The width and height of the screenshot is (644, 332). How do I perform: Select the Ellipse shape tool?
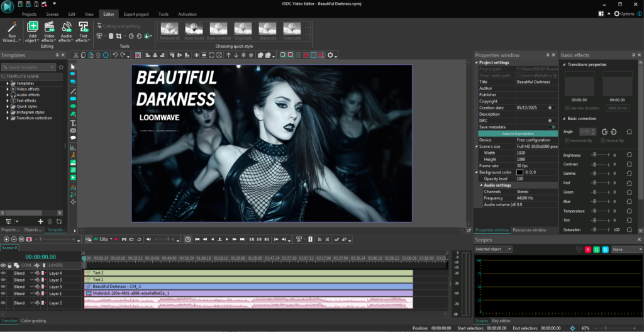click(x=73, y=106)
